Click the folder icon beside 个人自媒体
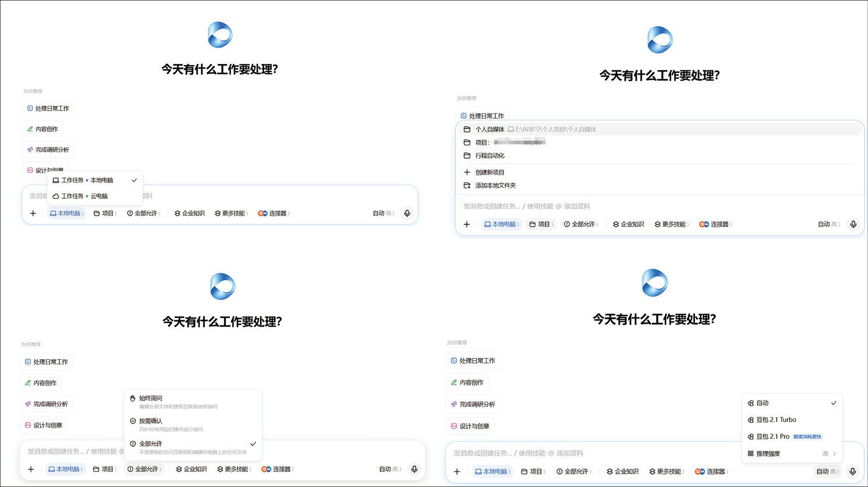 [467, 130]
